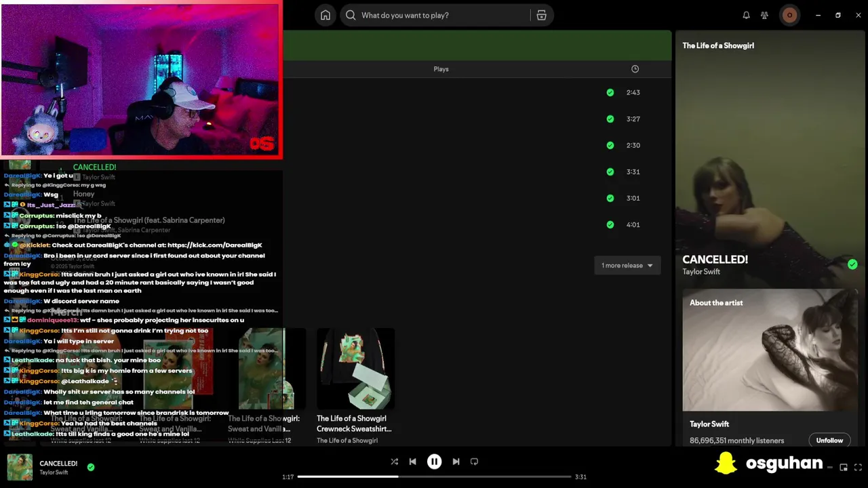Open the Friend Activity icon
868x488 pixels.
click(x=764, y=15)
